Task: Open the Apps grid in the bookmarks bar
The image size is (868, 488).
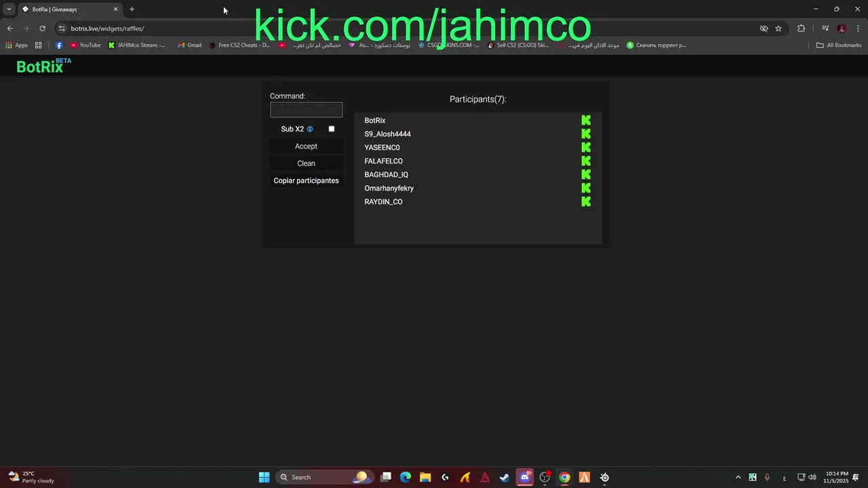Action: (x=16, y=45)
